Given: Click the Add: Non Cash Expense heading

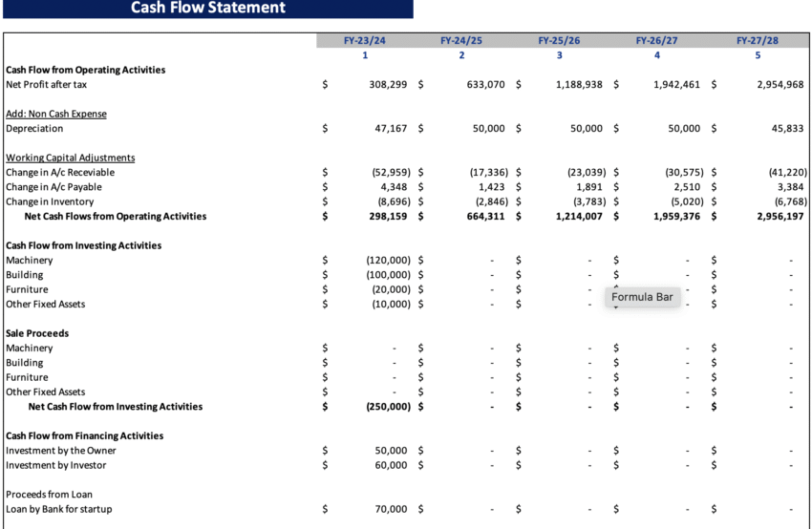Looking at the screenshot, I should 56,114.
